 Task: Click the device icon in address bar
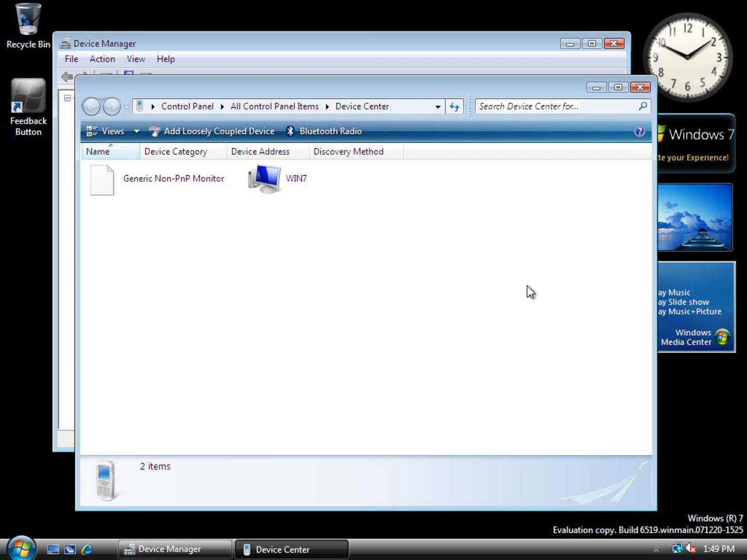point(139,106)
